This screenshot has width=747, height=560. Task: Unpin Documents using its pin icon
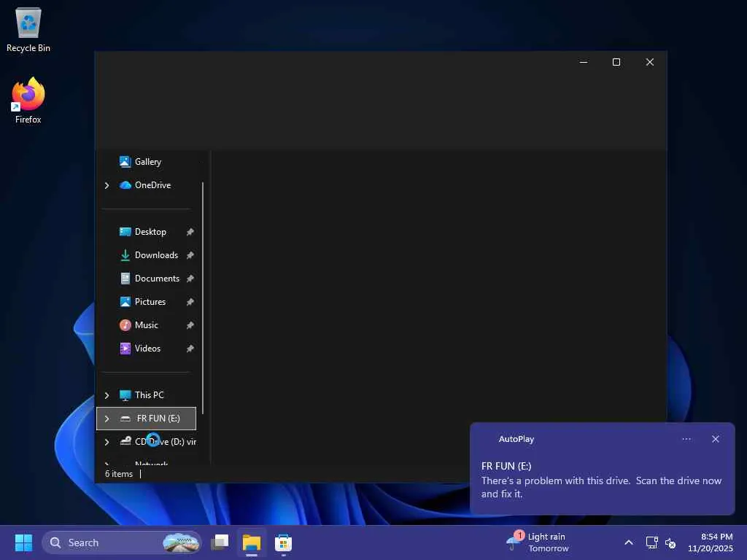coord(190,279)
